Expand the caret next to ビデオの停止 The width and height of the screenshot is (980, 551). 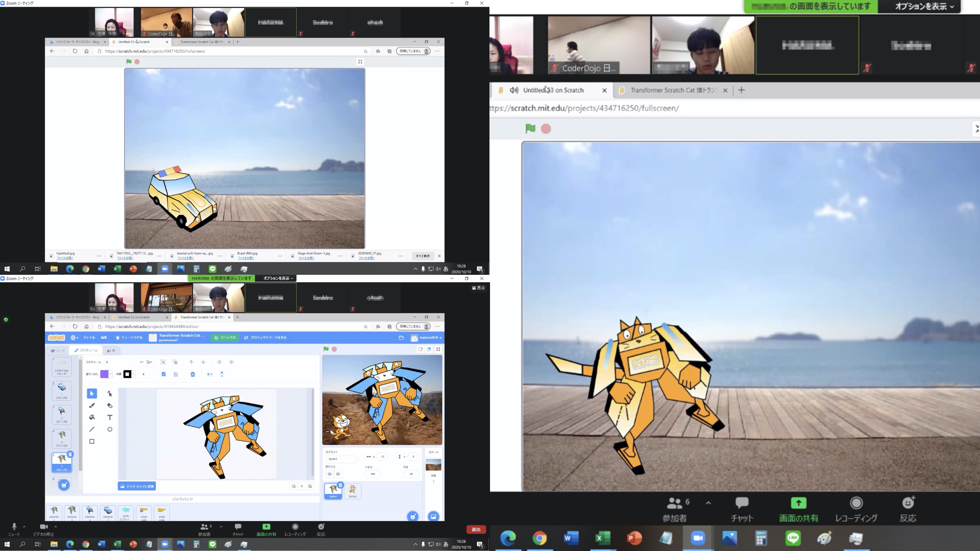pyautogui.click(x=56, y=527)
